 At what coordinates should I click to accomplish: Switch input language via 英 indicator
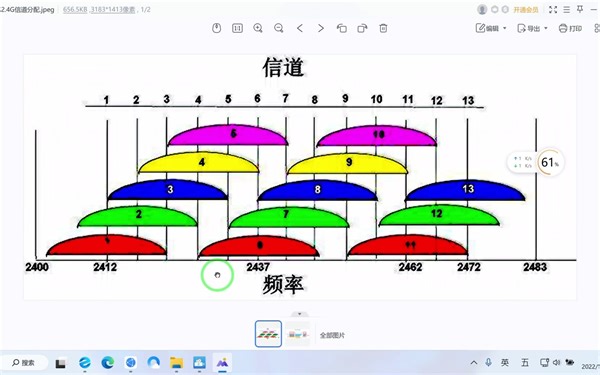click(505, 362)
